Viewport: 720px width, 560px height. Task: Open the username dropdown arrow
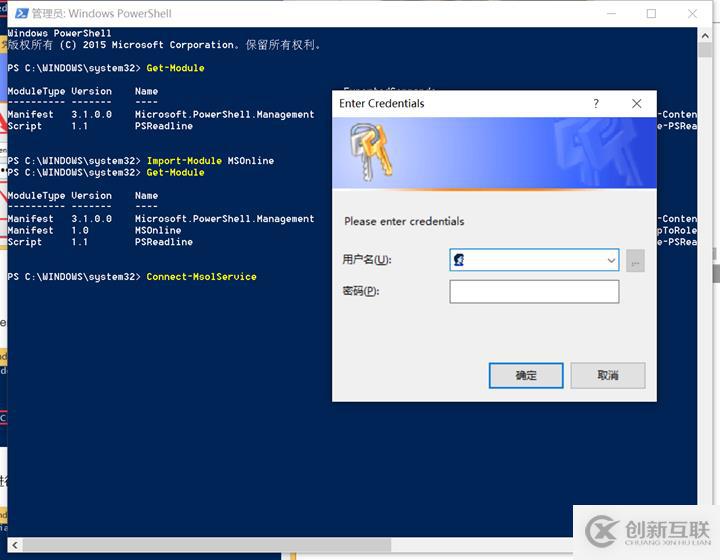[x=611, y=260]
